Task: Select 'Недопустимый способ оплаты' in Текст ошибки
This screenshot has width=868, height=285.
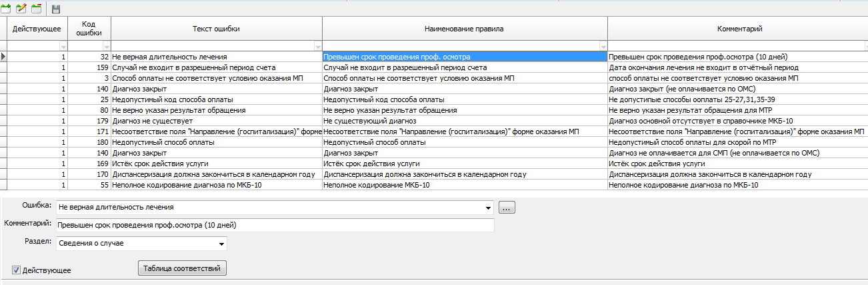Action: point(217,142)
